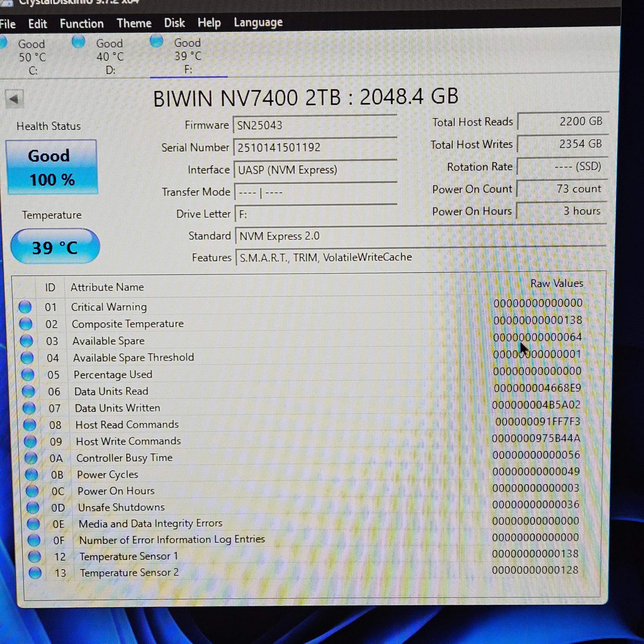The image size is (644, 644).
Task: Select the F: drive tab
Action: click(x=188, y=56)
